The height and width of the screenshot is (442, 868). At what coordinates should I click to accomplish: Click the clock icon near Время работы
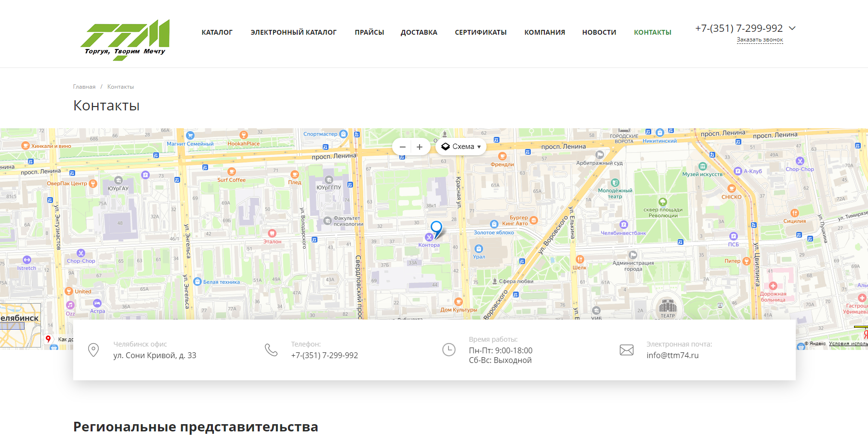click(x=449, y=349)
